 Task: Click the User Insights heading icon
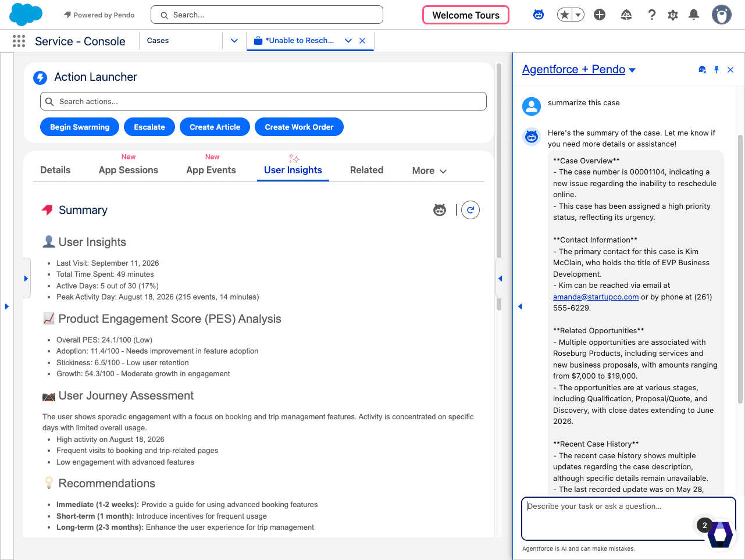click(49, 242)
